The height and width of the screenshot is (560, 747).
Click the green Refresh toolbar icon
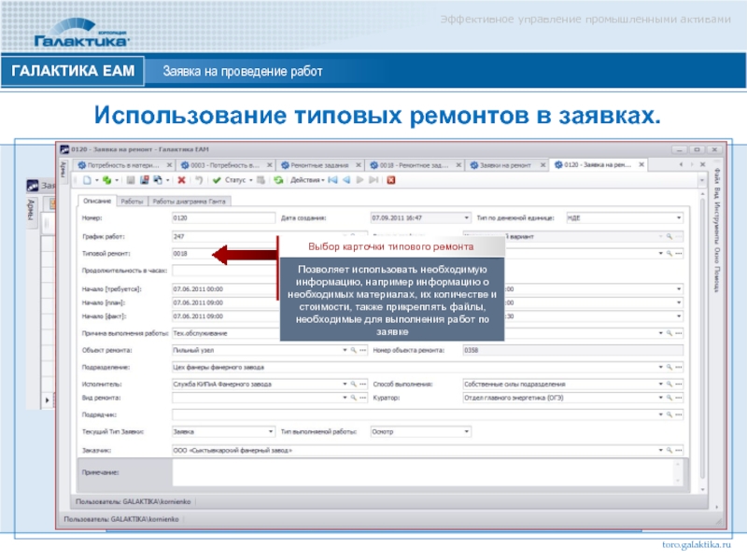(278, 180)
